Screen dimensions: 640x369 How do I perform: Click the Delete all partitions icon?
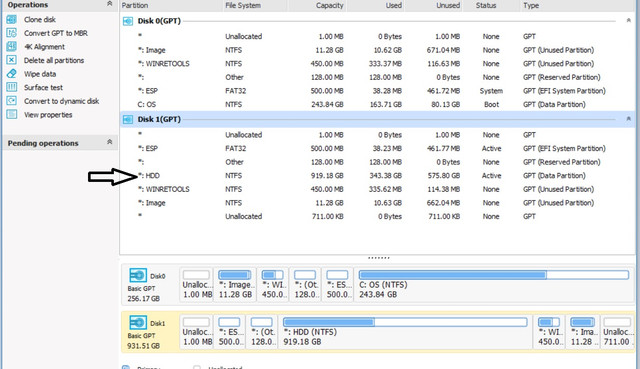(x=11, y=60)
